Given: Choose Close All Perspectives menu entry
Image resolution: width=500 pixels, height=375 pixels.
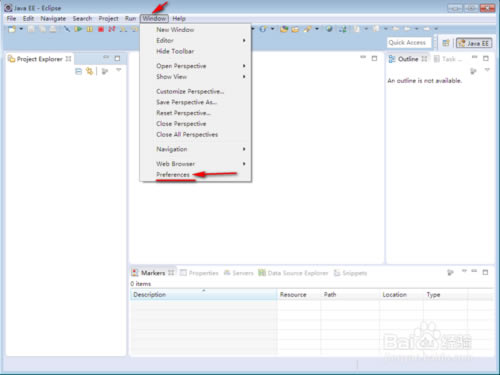Looking at the screenshot, I should tap(195, 134).
